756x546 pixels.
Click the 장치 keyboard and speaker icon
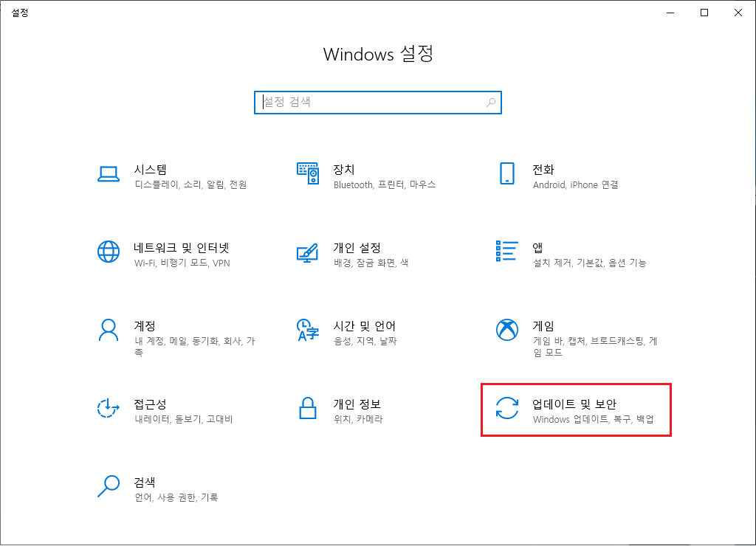pyautogui.click(x=308, y=173)
